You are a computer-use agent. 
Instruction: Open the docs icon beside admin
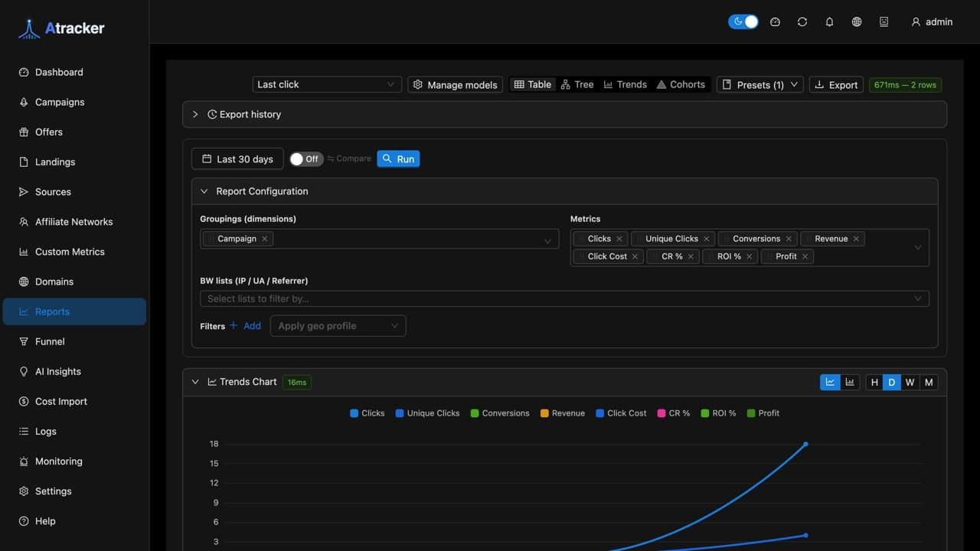point(884,22)
